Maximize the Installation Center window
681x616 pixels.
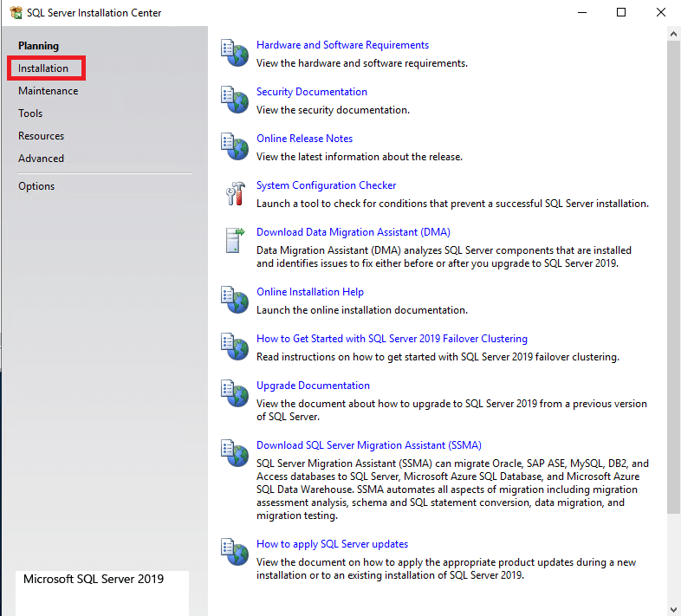[621, 13]
